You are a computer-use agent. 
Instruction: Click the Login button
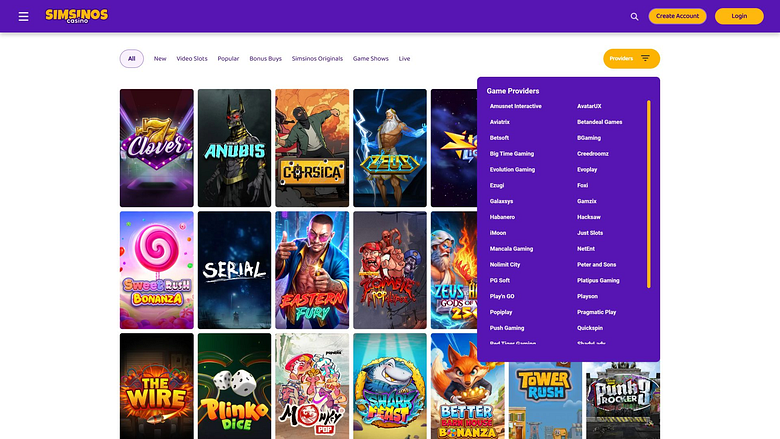click(739, 16)
